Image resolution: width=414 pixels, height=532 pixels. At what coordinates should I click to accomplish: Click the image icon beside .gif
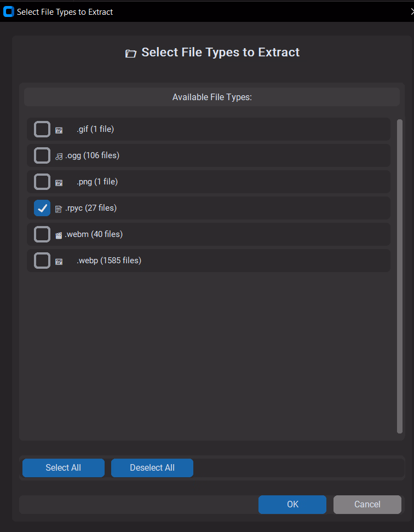59,130
